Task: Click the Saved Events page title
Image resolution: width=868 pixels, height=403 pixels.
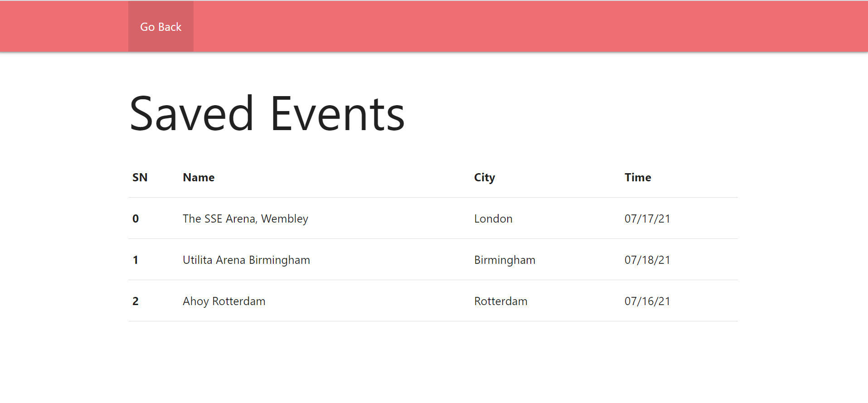Action: point(267,112)
